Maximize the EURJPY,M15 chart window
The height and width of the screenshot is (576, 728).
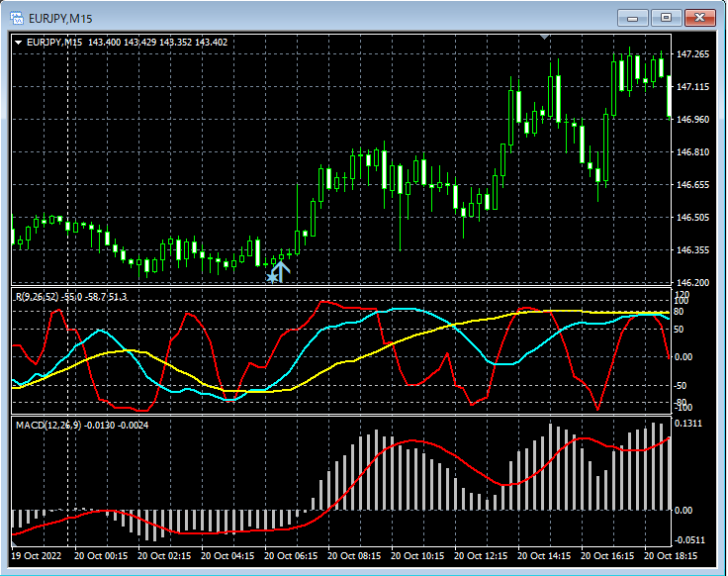pyautogui.click(x=666, y=17)
